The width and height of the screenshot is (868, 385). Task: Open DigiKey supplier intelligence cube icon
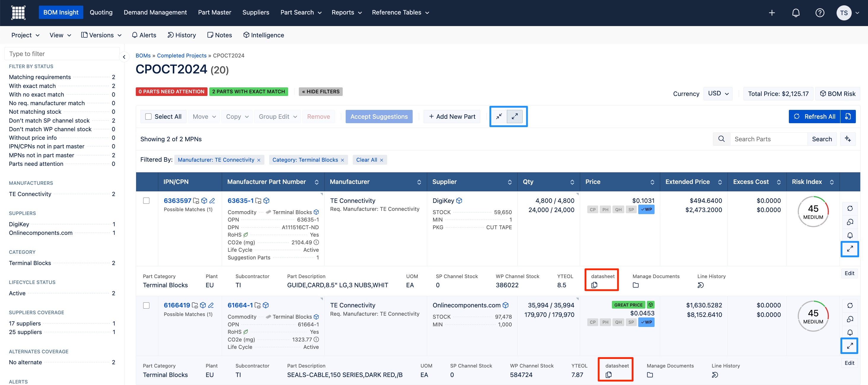[459, 200]
